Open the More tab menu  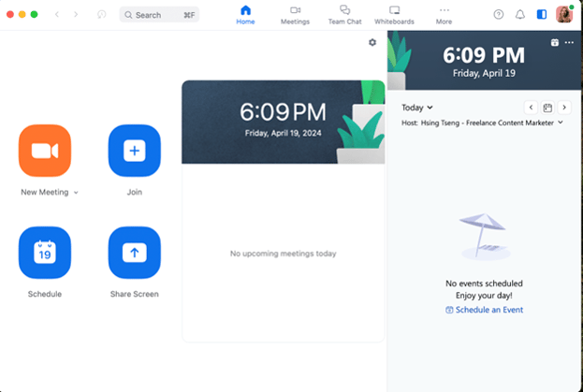(x=444, y=15)
